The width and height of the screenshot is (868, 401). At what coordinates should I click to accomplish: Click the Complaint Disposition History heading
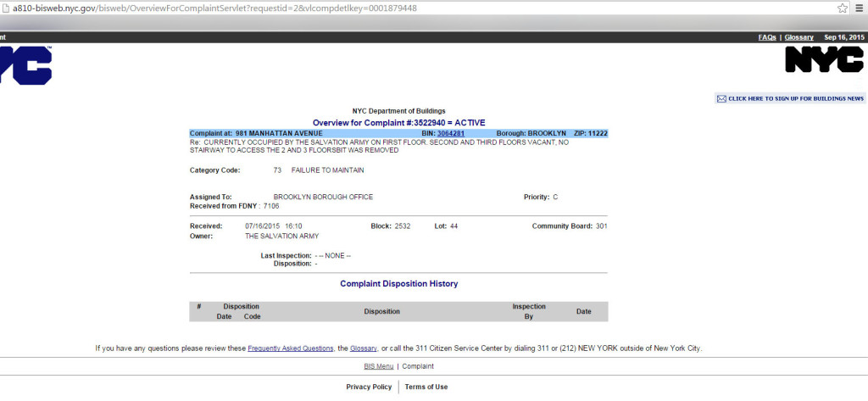tap(398, 283)
